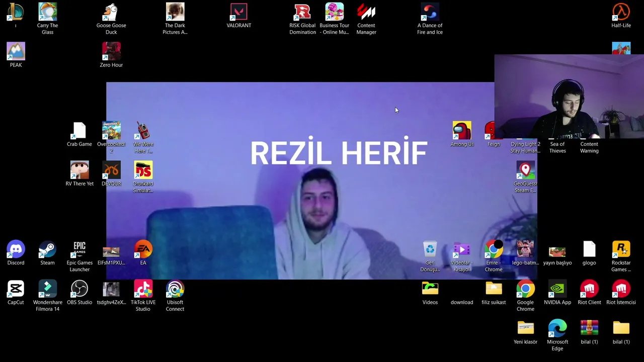Open the tsdghv4ZeX image thumbnail
The height and width of the screenshot is (362, 644).
(111, 289)
